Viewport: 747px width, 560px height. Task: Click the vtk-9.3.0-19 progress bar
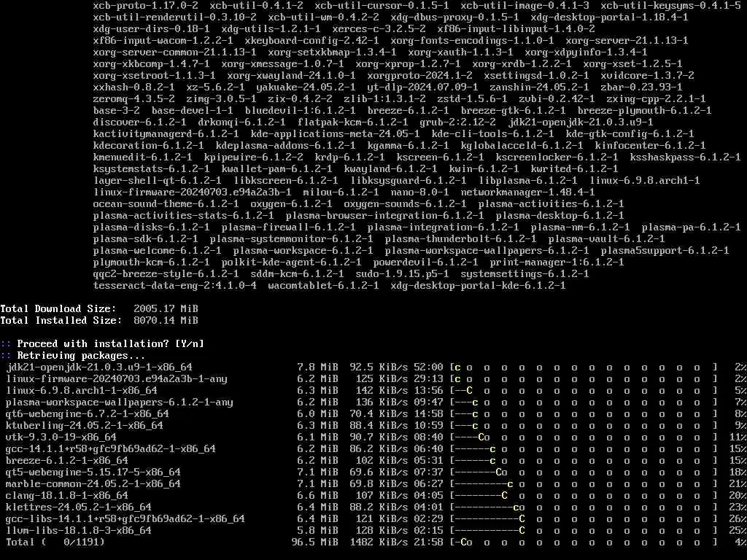point(584,437)
